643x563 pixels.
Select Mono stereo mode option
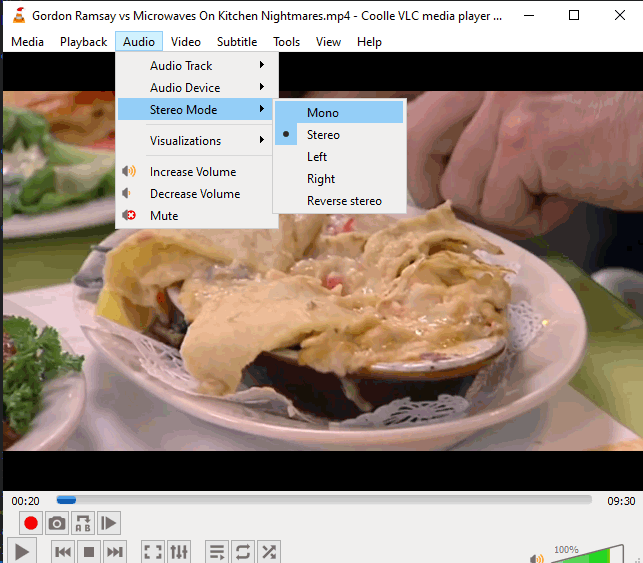322,113
